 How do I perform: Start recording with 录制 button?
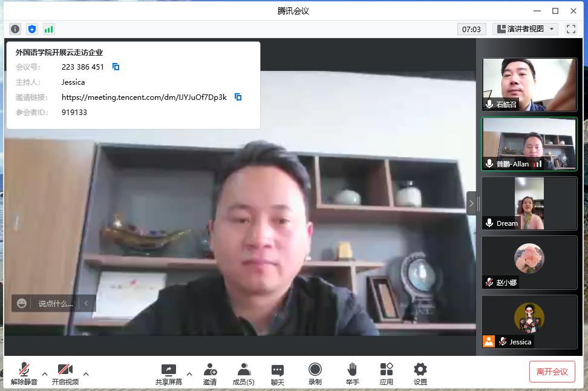pos(315,373)
